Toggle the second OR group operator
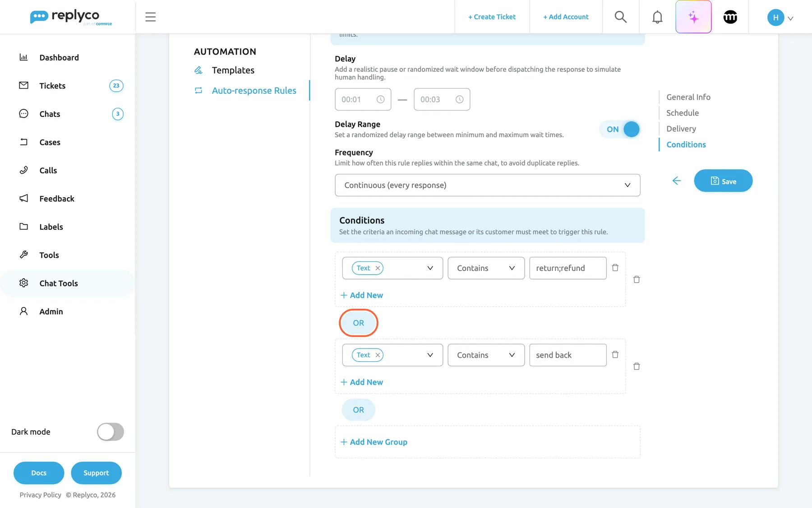This screenshot has height=508, width=812. (x=358, y=410)
